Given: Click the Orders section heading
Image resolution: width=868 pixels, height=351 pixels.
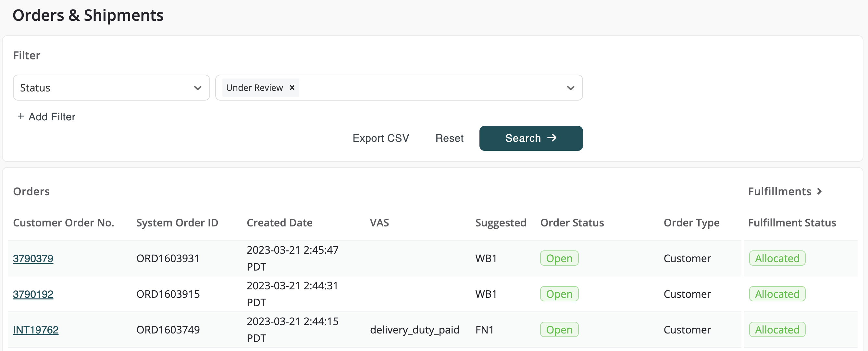Looking at the screenshot, I should [x=31, y=191].
